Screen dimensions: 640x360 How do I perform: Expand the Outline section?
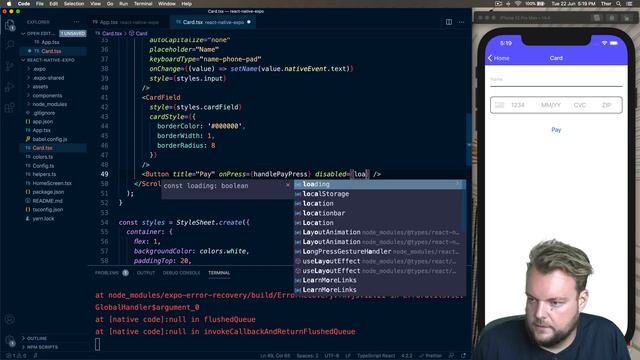point(34,338)
